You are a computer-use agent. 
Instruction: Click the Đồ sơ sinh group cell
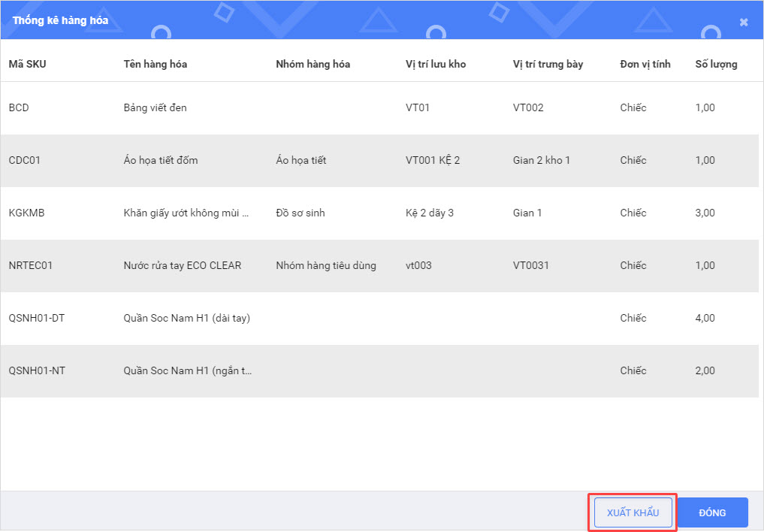(300, 213)
